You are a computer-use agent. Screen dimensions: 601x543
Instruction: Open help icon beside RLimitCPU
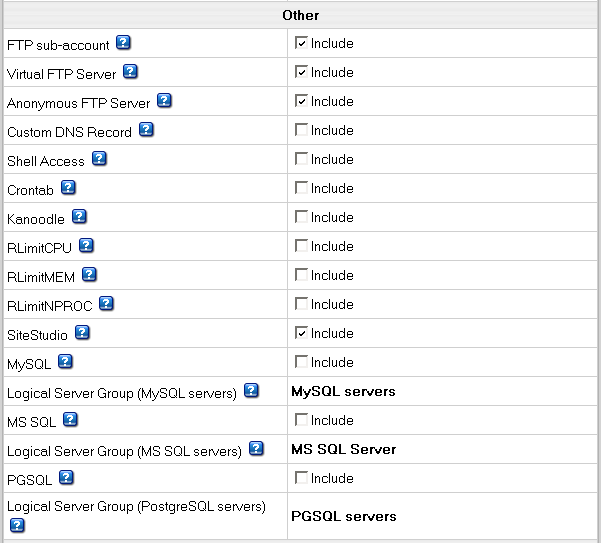pos(86,246)
